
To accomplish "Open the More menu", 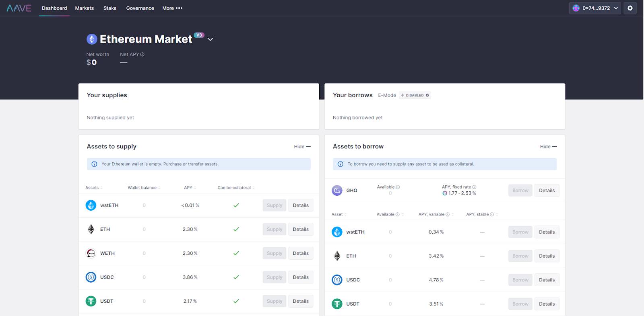I will (172, 8).
